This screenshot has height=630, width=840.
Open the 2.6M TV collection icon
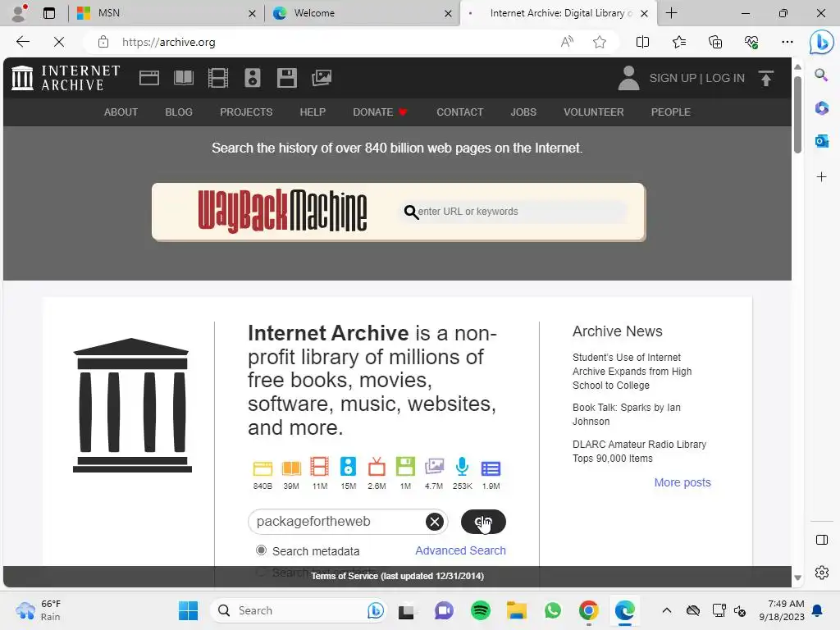coord(377,467)
